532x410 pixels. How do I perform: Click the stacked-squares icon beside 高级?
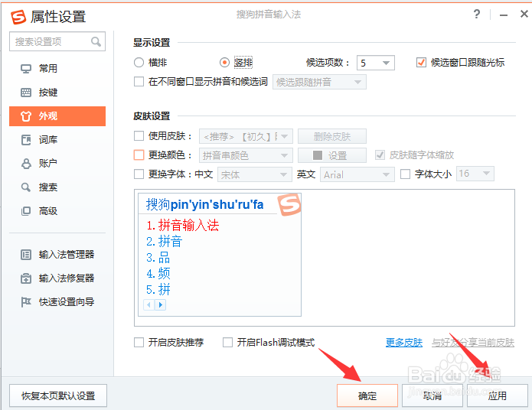click(x=26, y=211)
